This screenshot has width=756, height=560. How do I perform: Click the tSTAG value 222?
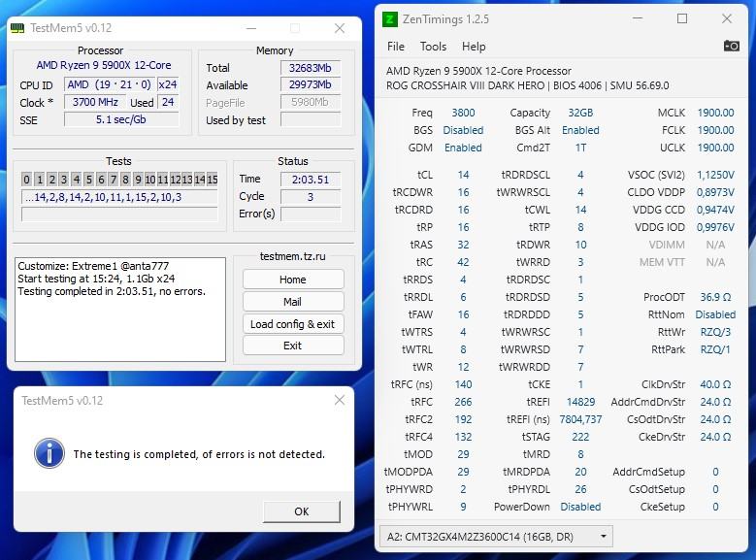pos(580,437)
